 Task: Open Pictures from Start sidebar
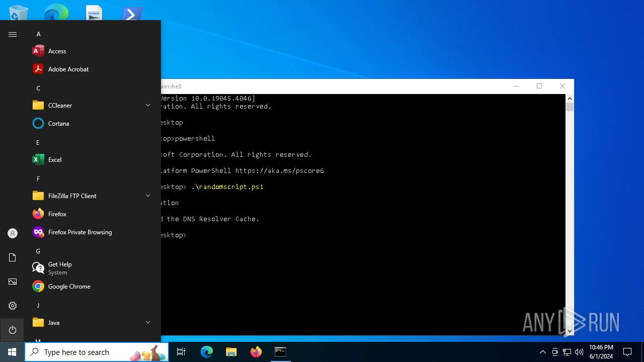click(13, 282)
